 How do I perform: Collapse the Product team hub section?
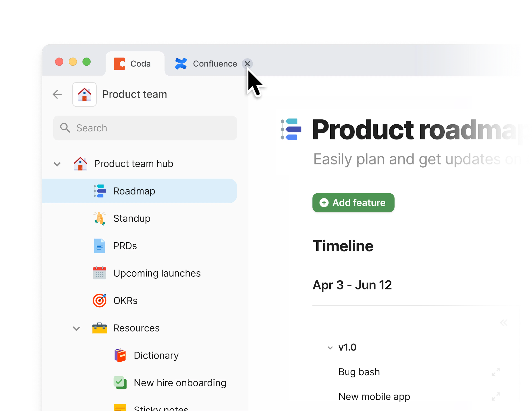57,164
